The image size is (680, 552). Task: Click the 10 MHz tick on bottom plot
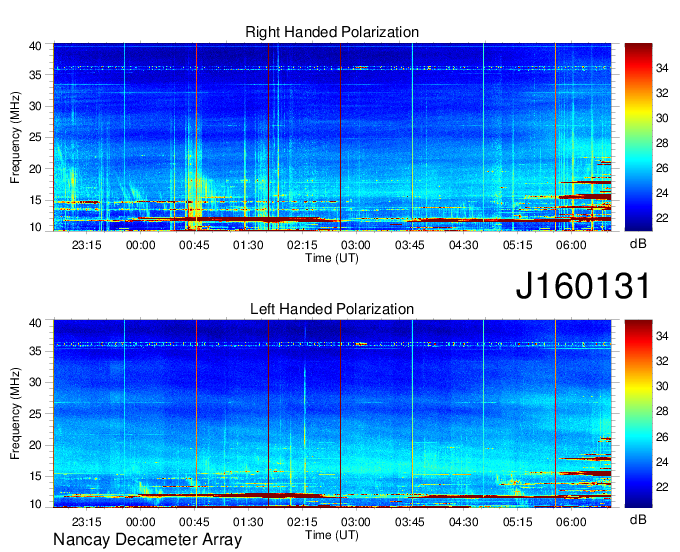point(35,504)
